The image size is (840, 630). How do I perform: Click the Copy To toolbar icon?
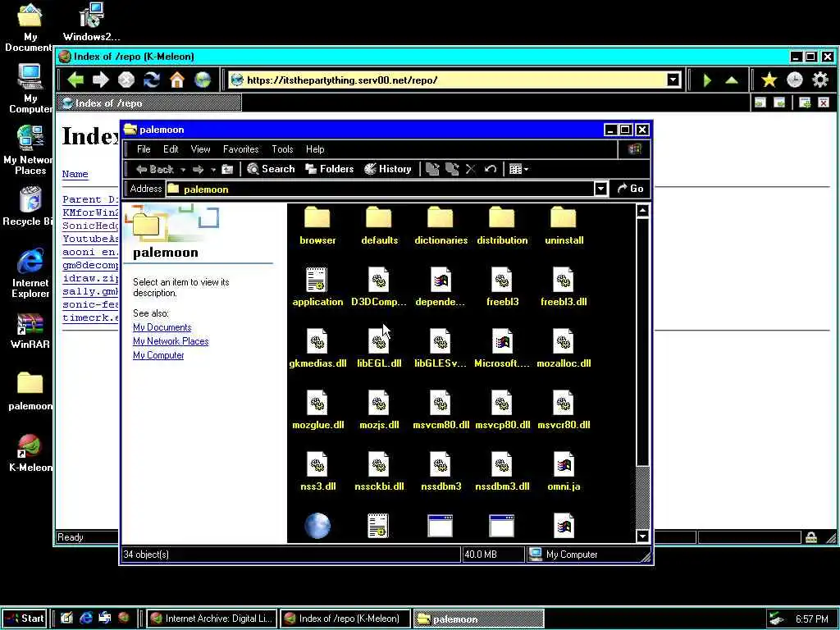click(x=452, y=169)
